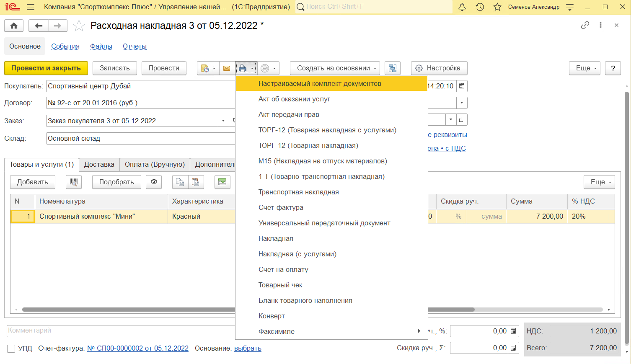Image resolution: width=631 pixels, height=364 pixels.
Task: Select Настраиваемый комплект документов
Action: (x=331, y=84)
